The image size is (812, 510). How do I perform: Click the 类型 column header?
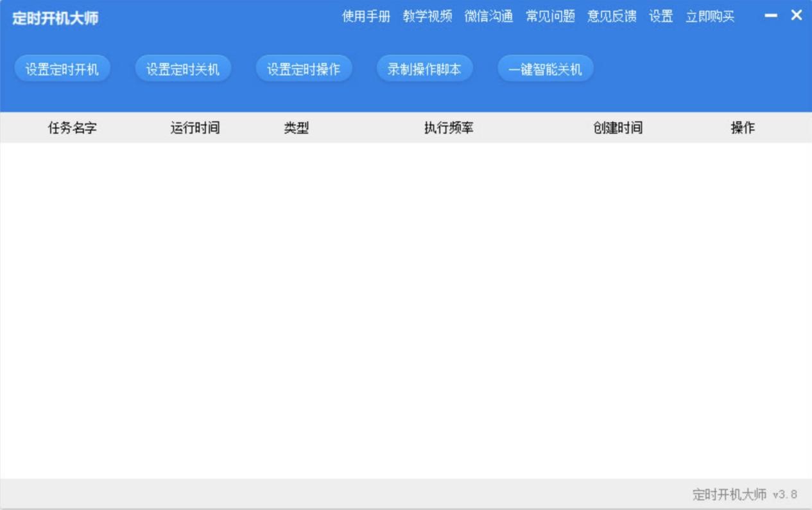(297, 128)
